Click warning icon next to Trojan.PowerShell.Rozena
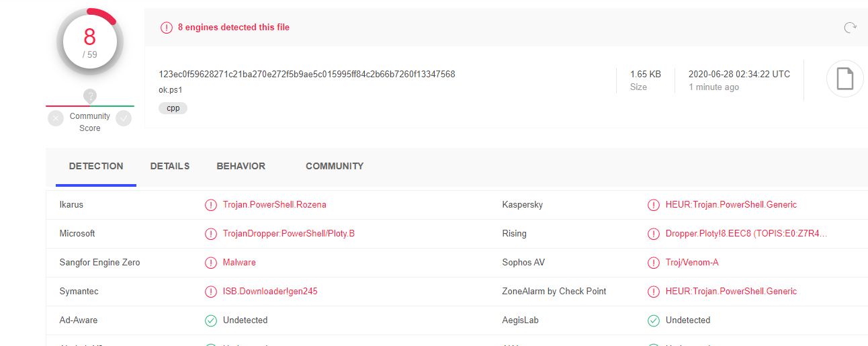The image size is (868, 346). point(211,205)
